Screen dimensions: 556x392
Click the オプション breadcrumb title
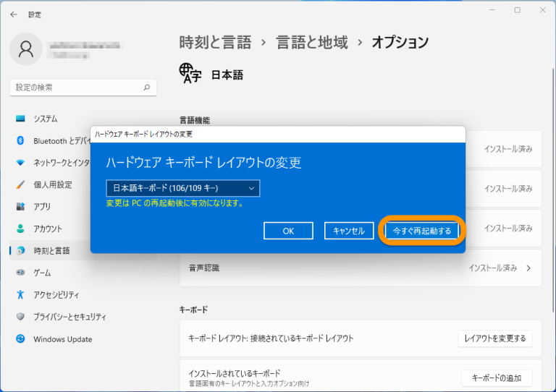(x=400, y=43)
